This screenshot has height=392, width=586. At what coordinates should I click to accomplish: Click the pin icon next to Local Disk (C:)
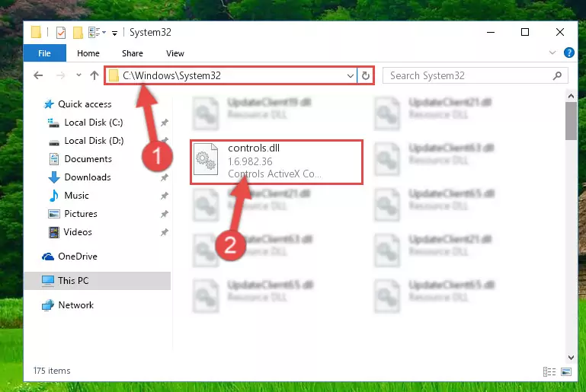[x=165, y=123]
